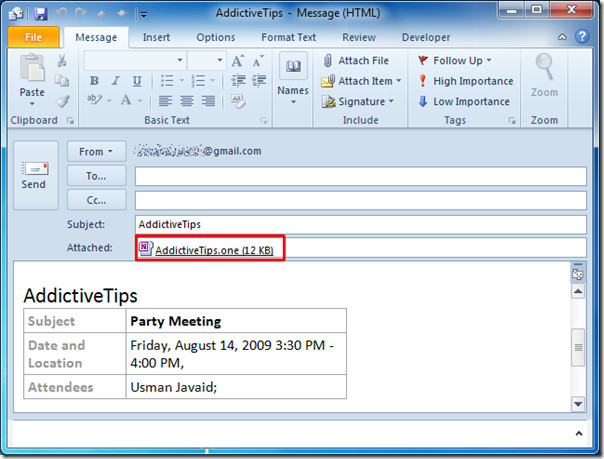
Task: Minimize the ribbon with caret icon
Action: coord(562,37)
